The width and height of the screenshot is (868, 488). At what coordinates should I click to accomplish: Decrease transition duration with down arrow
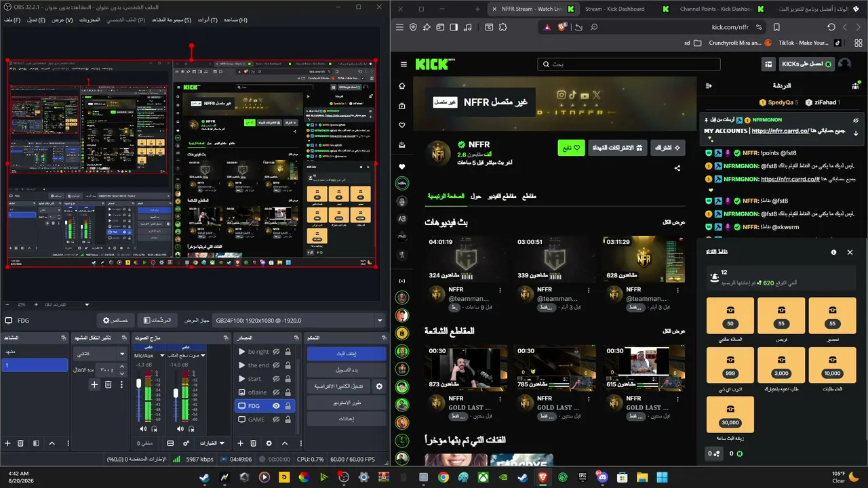click(x=122, y=373)
